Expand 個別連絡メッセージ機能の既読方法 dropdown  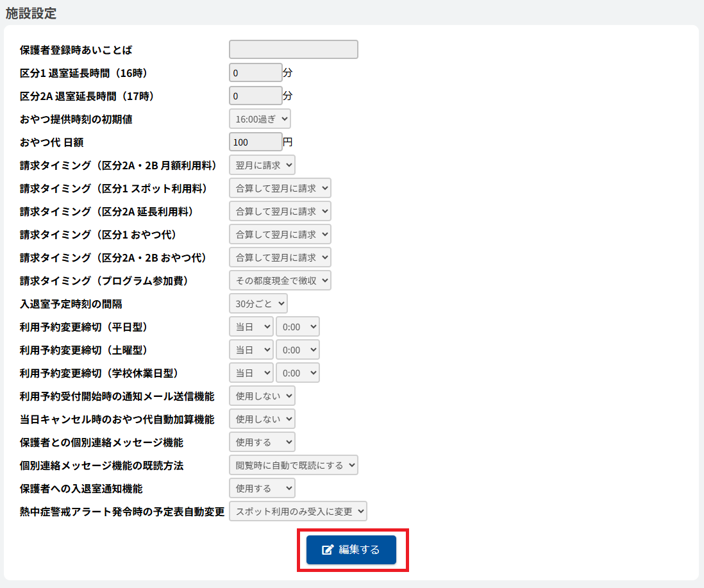click(x=293, y=465)
